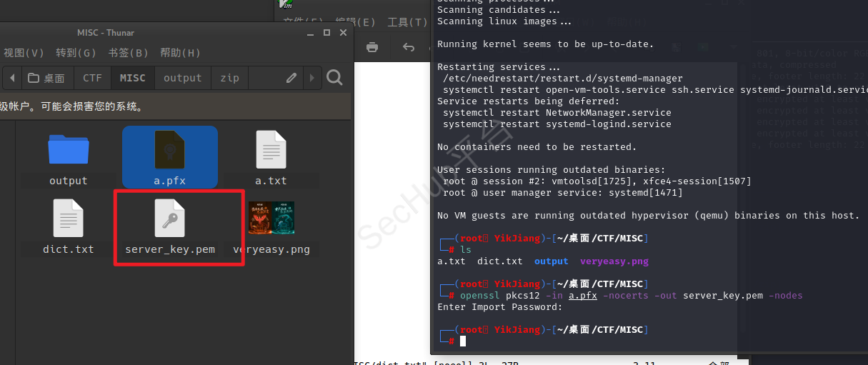Expand path bar with right arrow
The width and height of the screenshot is (868, 365).
tap(312, 78)
